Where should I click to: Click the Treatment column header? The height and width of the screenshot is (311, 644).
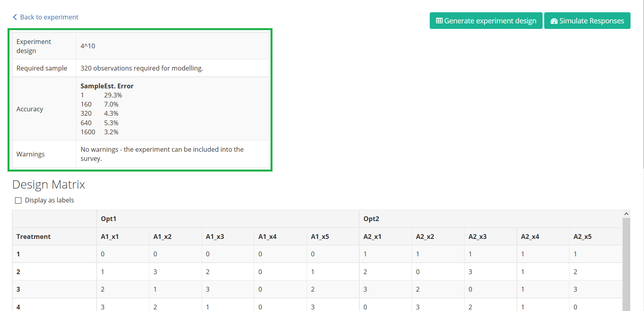[34, 237]
